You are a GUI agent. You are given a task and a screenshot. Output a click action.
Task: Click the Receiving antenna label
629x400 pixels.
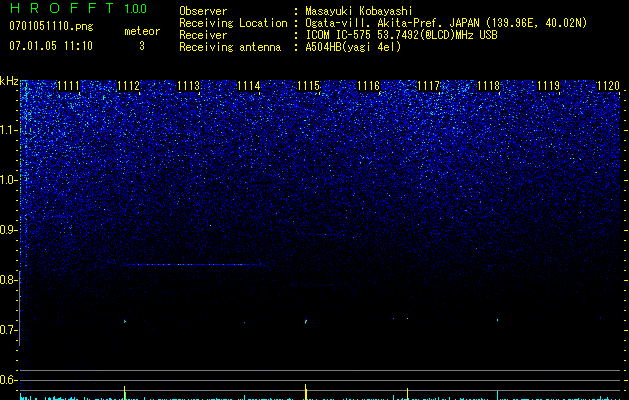click(x=230, y=47)
